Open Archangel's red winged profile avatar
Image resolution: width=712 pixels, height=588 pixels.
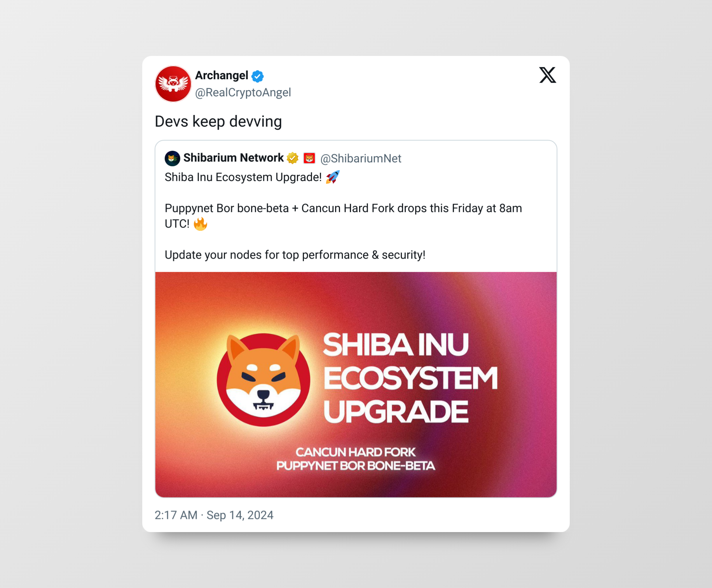coord(173,84)
